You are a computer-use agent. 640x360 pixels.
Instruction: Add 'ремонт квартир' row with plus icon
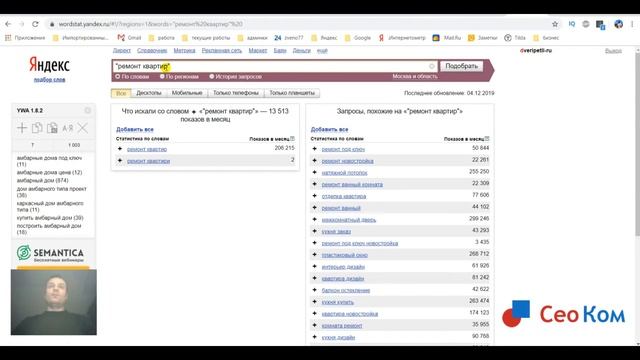pos(120,149)
